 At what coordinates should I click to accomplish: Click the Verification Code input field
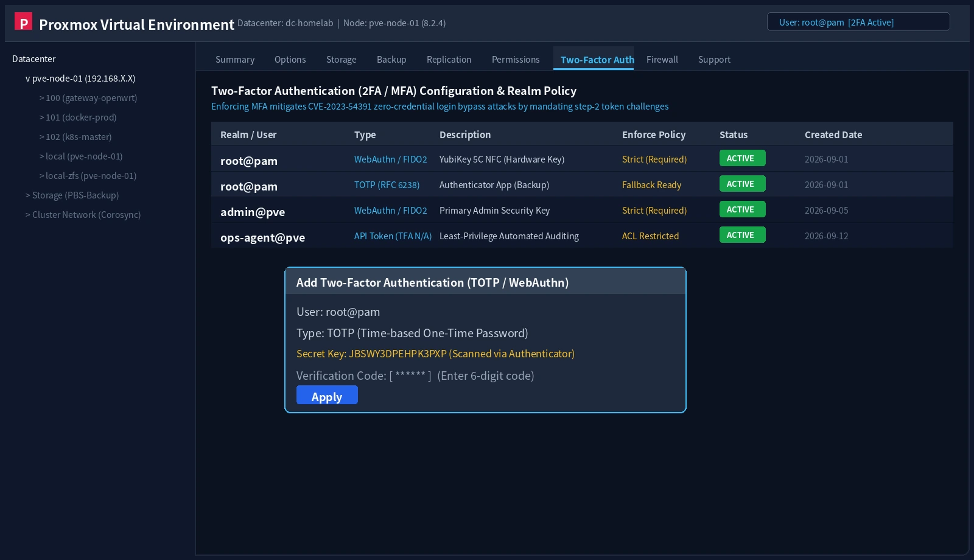tap(410, 376)
